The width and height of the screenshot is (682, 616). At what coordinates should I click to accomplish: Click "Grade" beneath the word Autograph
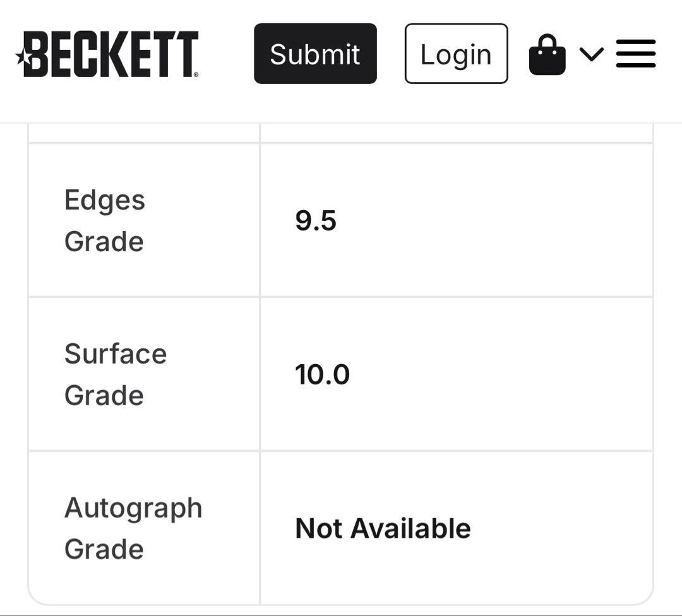(104, 549)
